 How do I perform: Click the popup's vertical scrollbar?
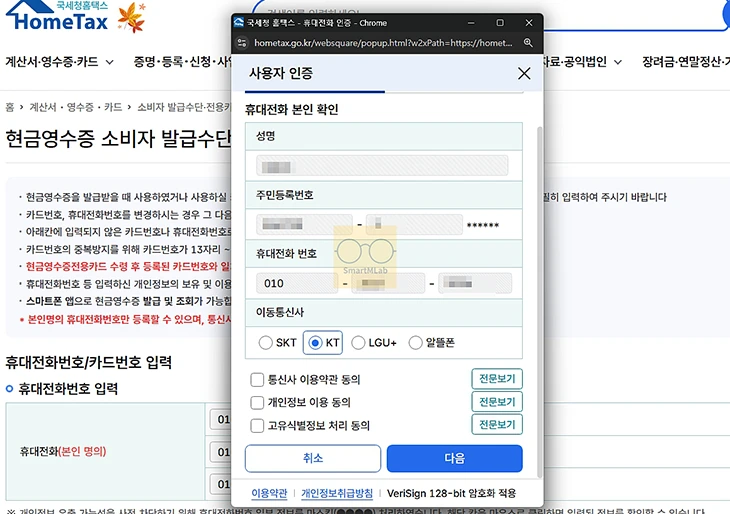(x=540, y=302)
